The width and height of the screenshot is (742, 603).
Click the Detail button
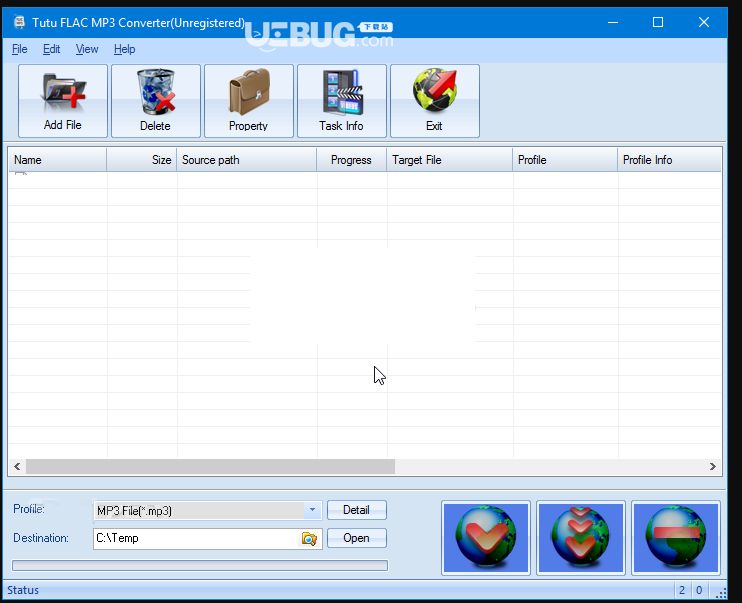point(356,510)
